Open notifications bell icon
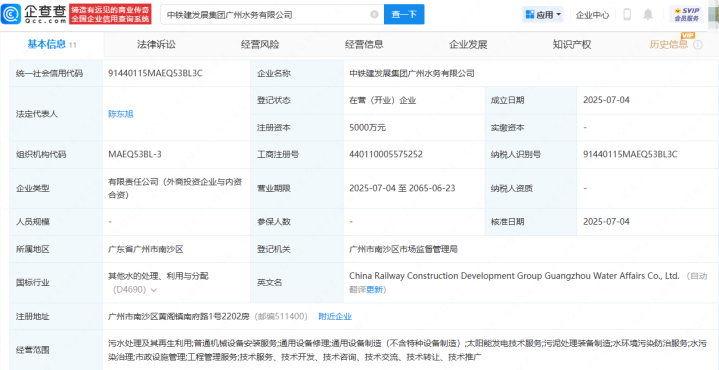This screenshot has width=719, height=370. tap(647, 15)
